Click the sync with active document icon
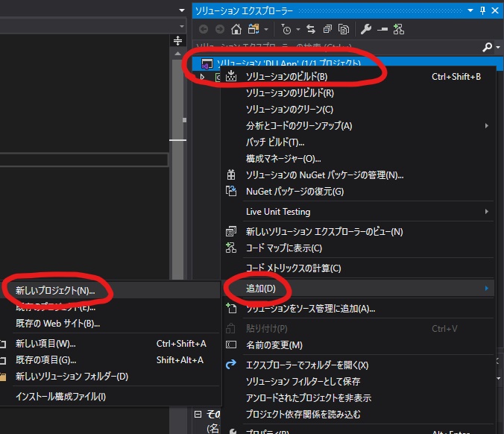 [x=311, y=29]
